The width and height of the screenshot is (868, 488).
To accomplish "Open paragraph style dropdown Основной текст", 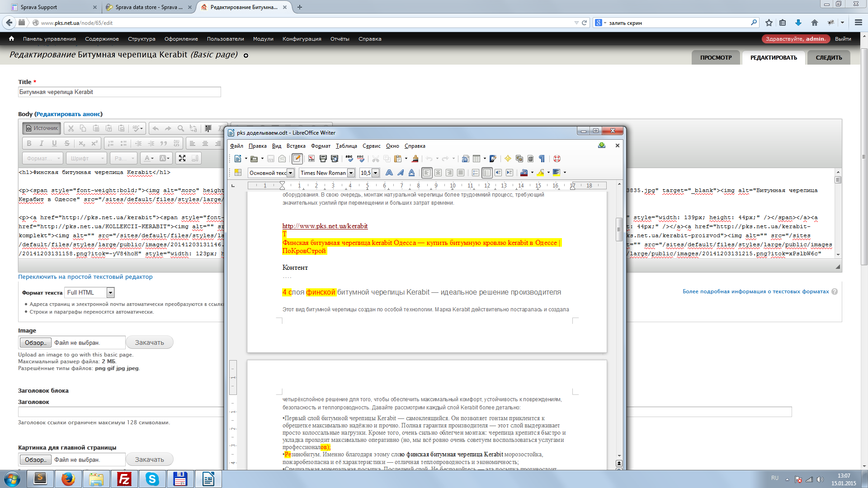I will pos(291,173).
